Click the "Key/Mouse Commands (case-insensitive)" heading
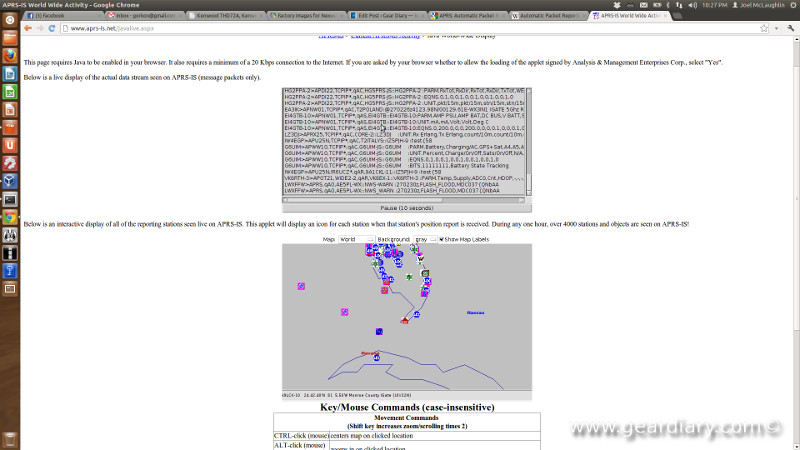Image resolution: width=800 pixels, height=450 pixels. pos(407,407)
